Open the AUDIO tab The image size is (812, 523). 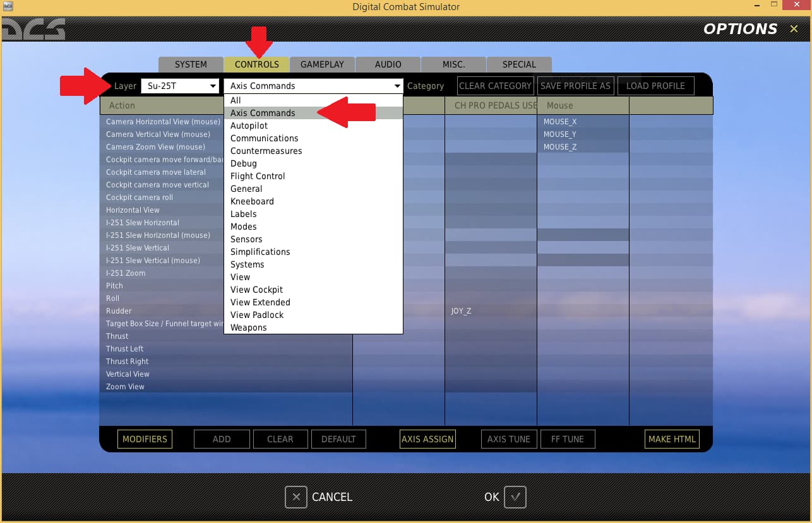tap(388, 64)
